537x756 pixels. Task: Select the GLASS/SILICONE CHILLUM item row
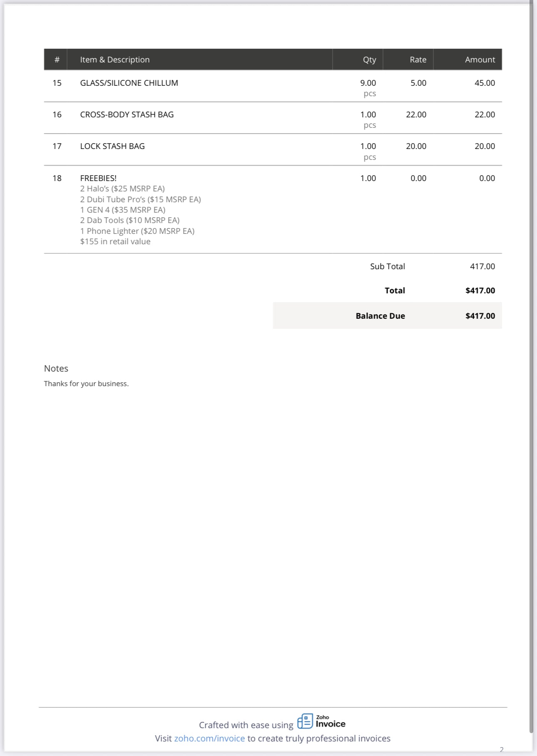coord(129,83)
